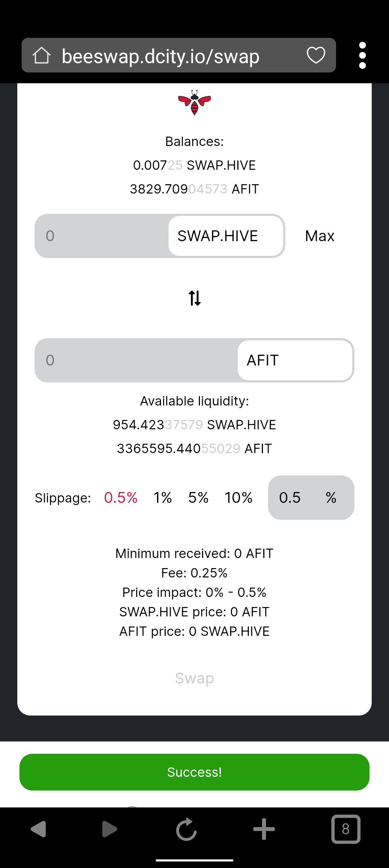Dismiss the green Success! notification
This screenshot has width=389, height=868.
(194, 772)
